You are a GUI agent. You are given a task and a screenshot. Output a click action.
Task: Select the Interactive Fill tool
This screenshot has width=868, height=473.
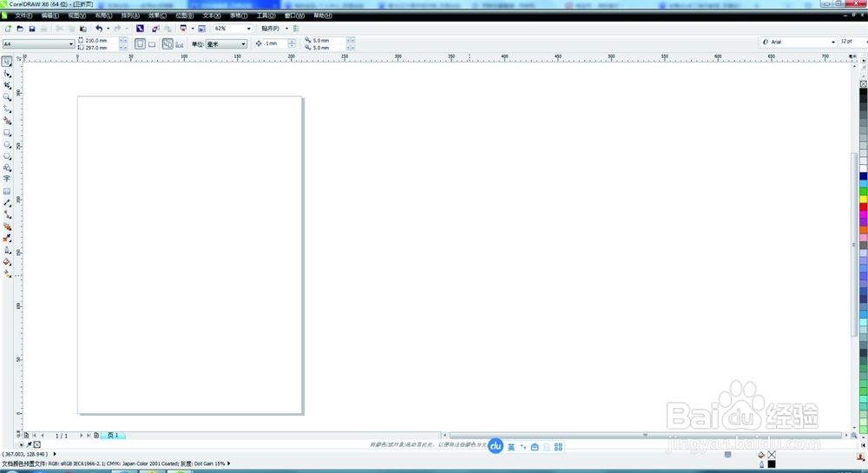(7, 274)
